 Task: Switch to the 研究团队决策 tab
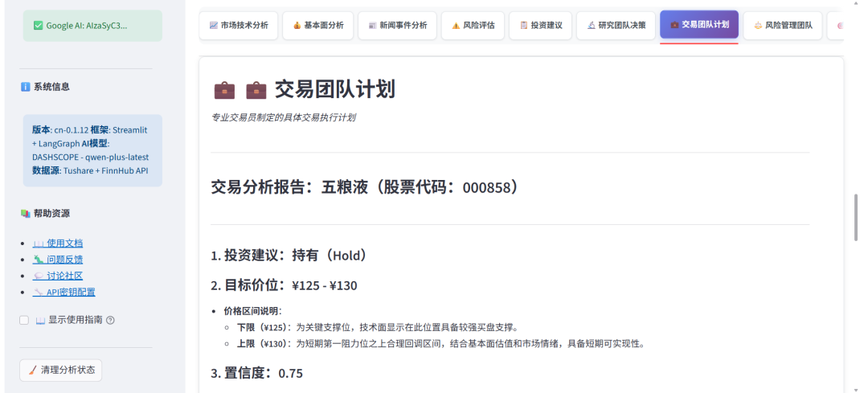(616, 26)
